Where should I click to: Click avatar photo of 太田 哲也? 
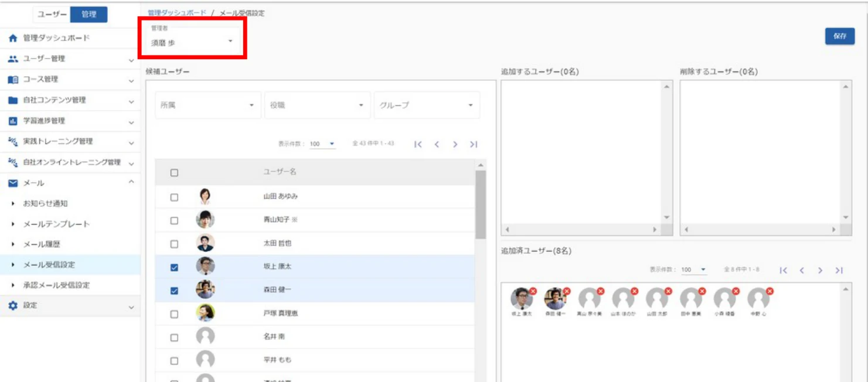click(x=205, y=243)
